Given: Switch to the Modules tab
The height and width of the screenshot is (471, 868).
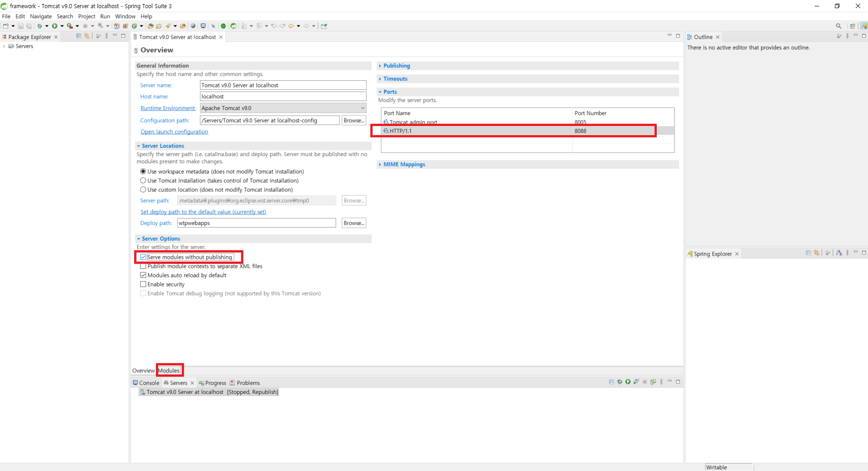Looking at the screenshot, I should [169, 370].
